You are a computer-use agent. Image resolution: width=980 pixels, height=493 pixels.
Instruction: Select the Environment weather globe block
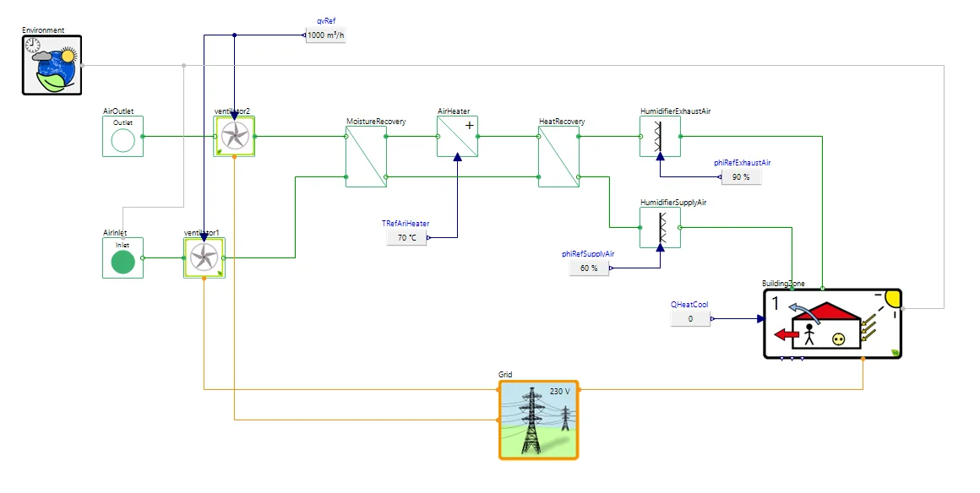(52, 65)
